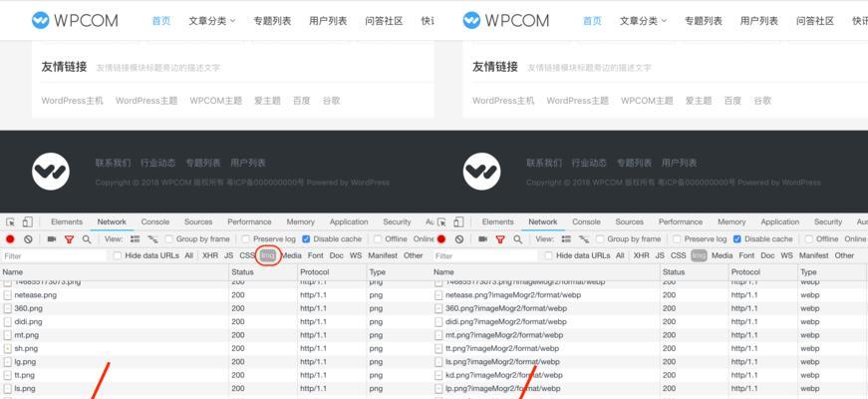Open Online throttling dropdown in left DevTools
The image size is (868, 399).
pyautogui.click(x=424, y=239)
